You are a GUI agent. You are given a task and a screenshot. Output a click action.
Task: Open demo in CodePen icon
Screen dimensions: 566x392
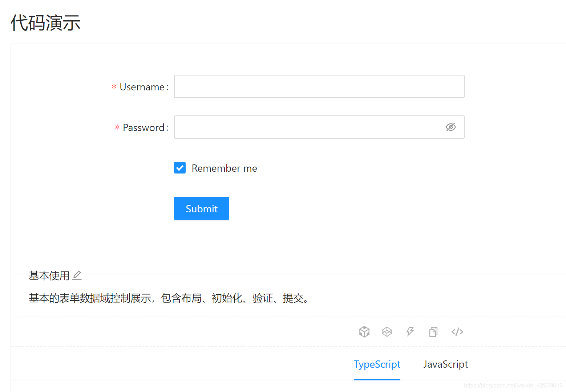pos(387,331)
